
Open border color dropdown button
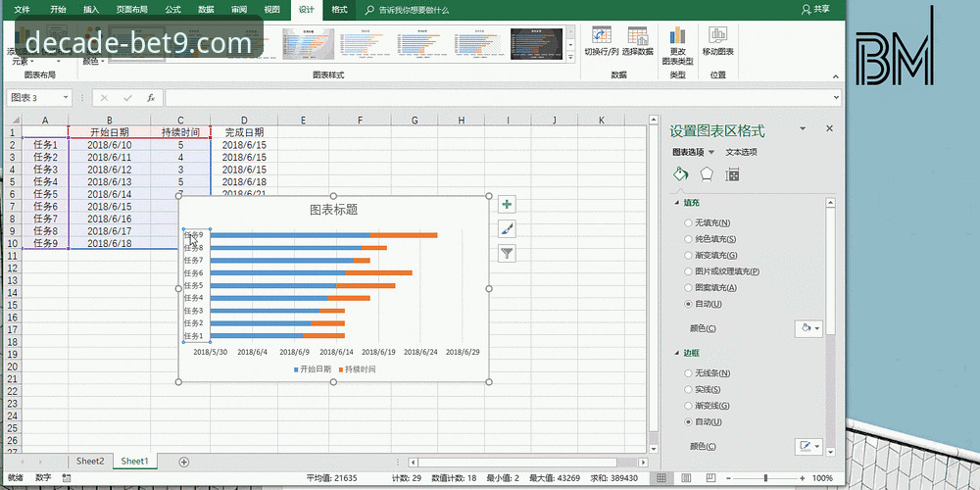pos(808,446)
